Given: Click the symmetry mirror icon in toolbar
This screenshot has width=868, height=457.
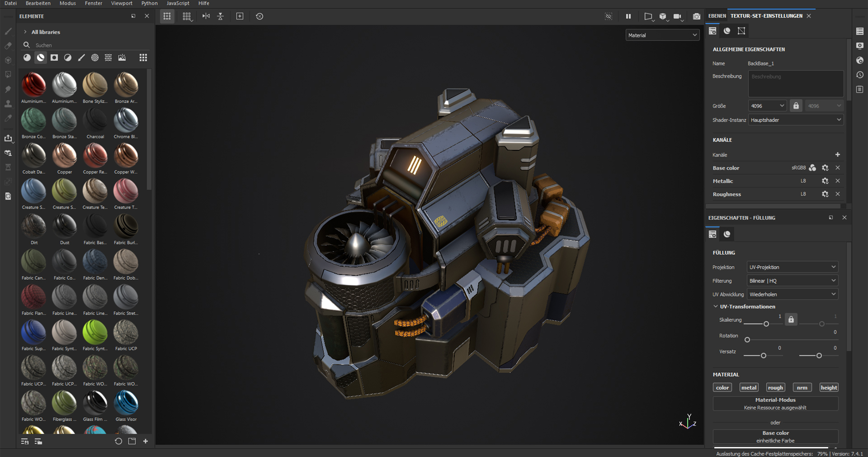Looking at the screenshot, I should tap(206, 16).
